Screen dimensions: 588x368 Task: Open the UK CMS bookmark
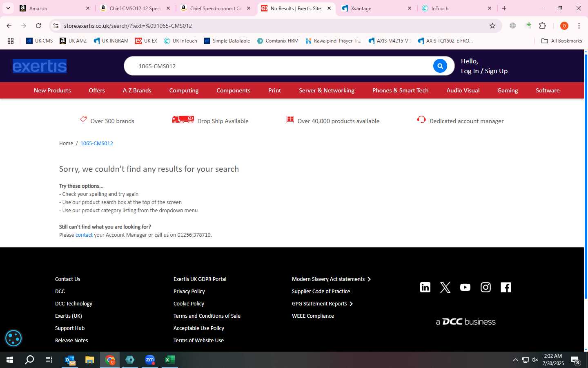(x=40, y=41)
